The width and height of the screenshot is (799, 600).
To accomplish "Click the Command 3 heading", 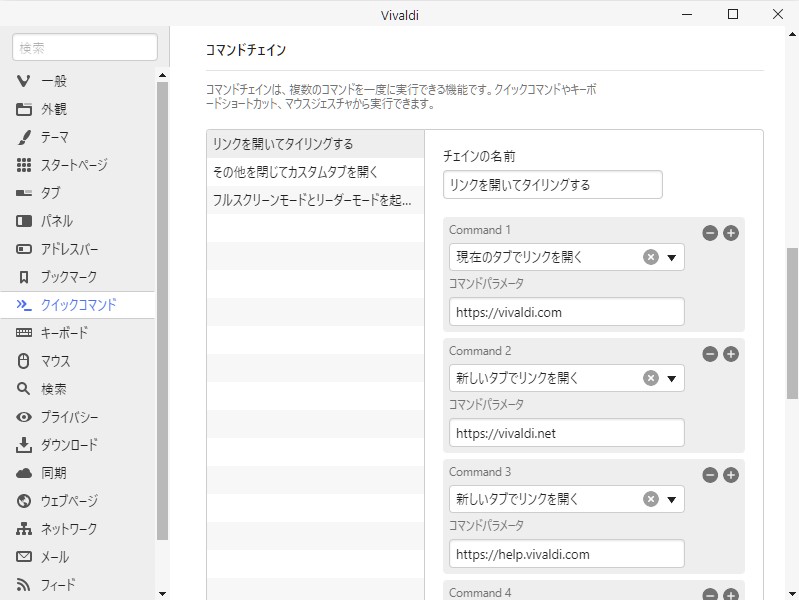I will click(x=480, y=472).
